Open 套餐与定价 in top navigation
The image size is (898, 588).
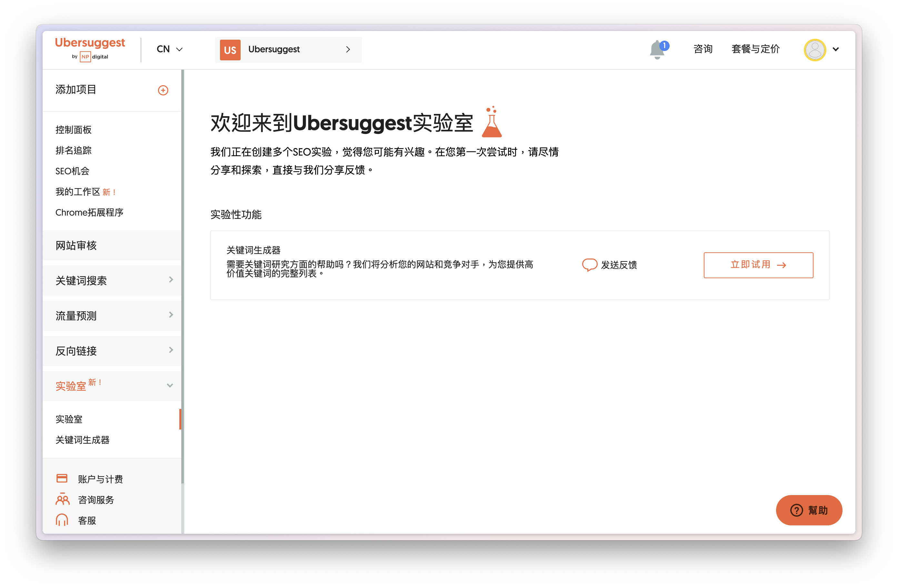(755, 49)
